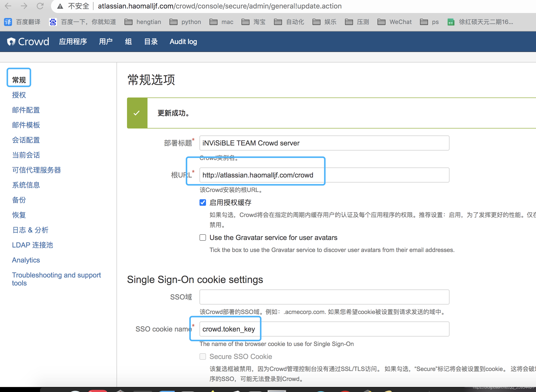Click the Single Sign-On cookie settings heading
The width and height of the screenshot is (536, 392).
click(x=195, y=279)
